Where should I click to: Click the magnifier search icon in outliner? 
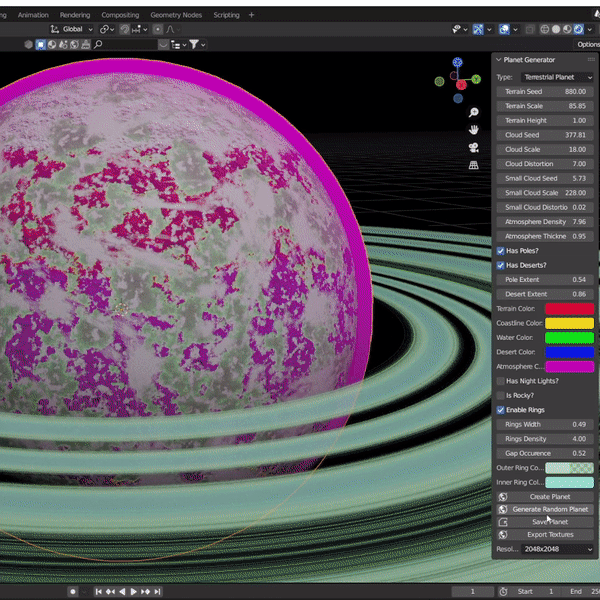(x=98, y=44)
